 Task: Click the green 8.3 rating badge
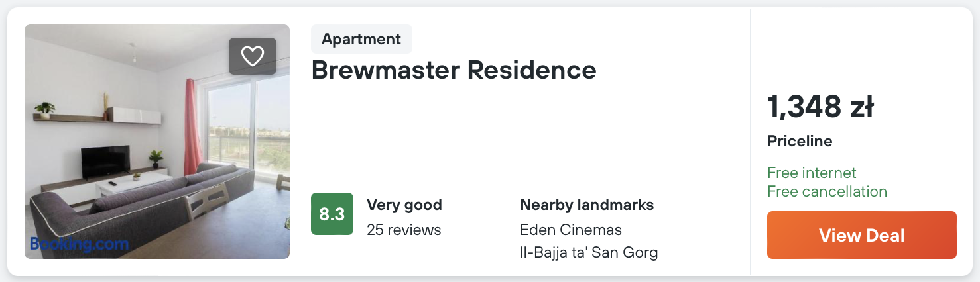tap(332, 214)
